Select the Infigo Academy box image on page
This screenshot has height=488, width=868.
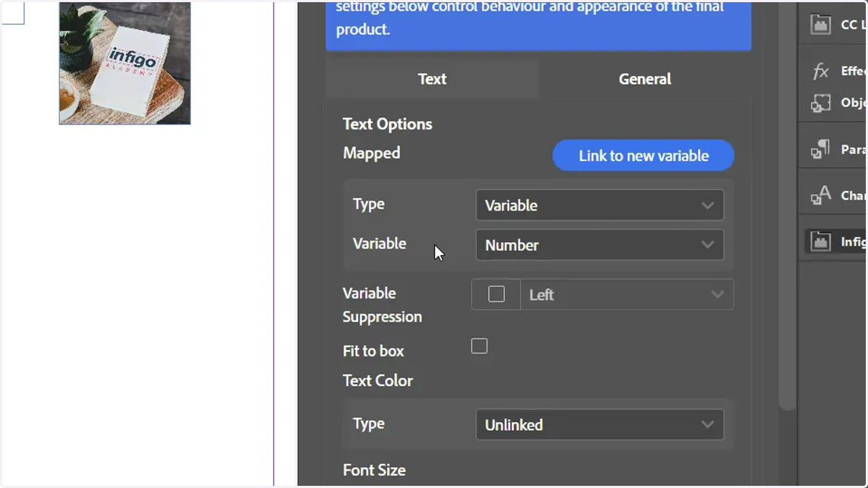[x=125, y=63]
